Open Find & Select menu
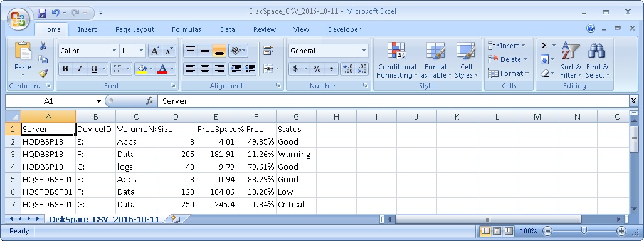The width and height of the screenshot is (644, 241). pyautogui.click(x=598, y=60)
